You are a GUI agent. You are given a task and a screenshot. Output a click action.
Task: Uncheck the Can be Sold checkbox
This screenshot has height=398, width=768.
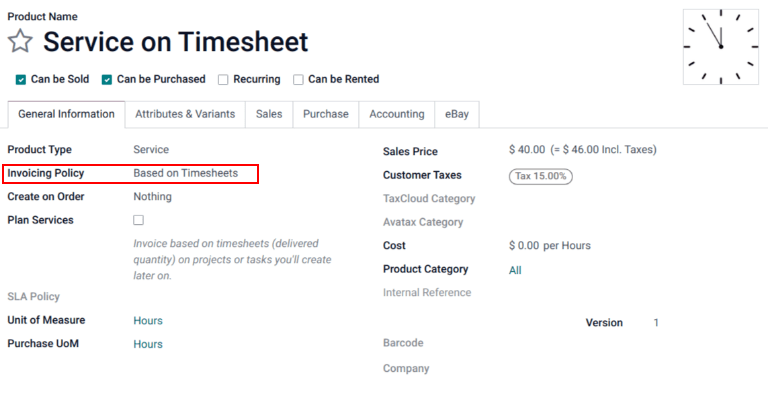[21, 80]
